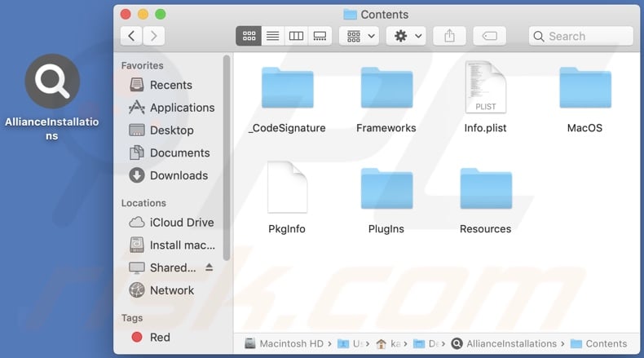
Task: Click the Contents title folder icon
Action: click(350, 15)
